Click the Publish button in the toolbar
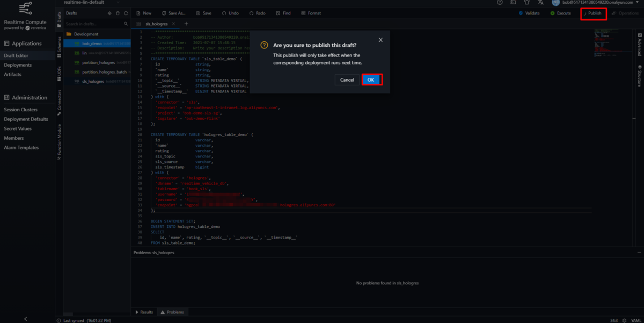 click(x=593, y=13)
